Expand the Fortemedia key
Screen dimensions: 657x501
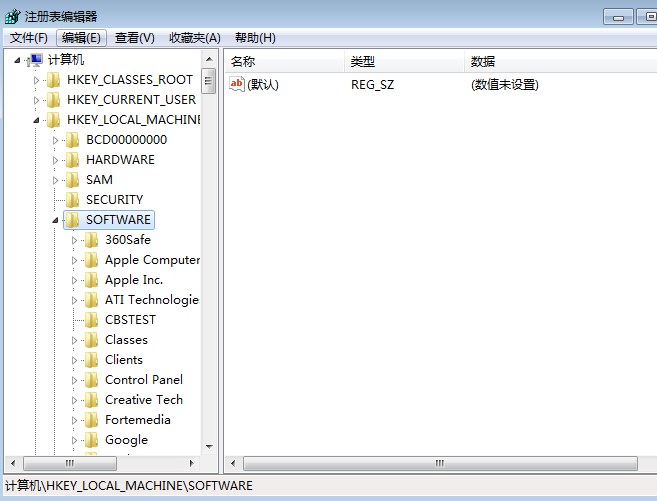[x=75, y=421]
